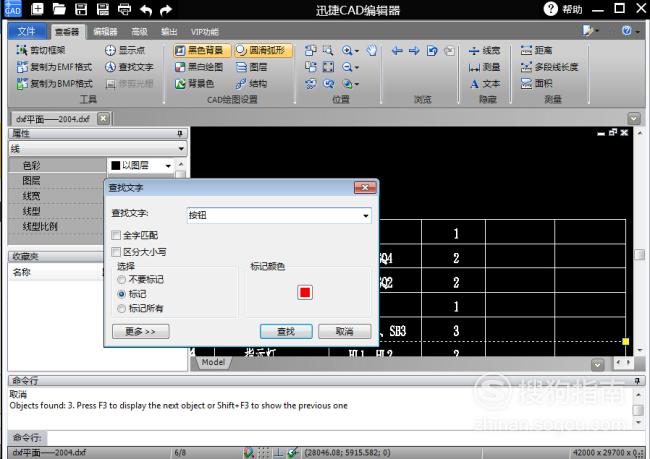Click the 取消 cancel button in dialog

coord(344,331)
